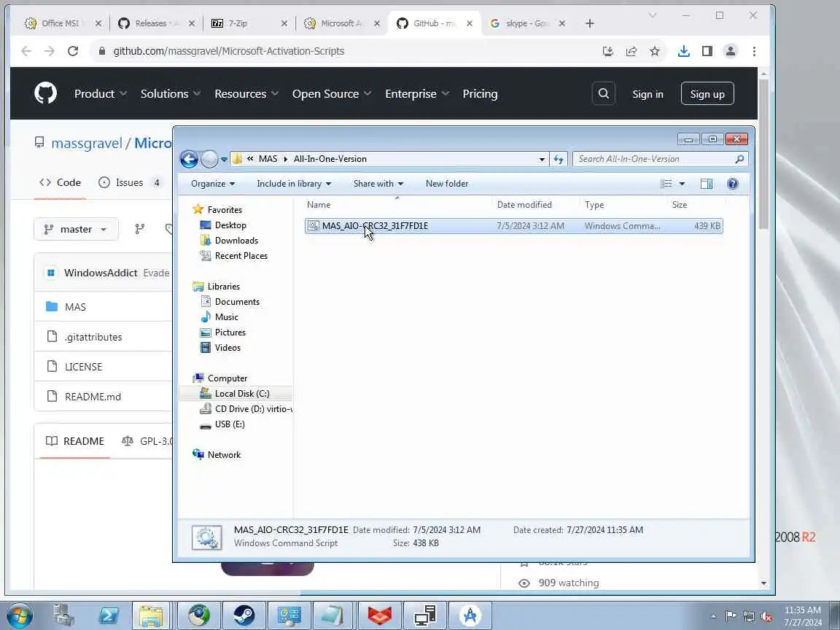Refresh the All-In-One-Version folder view
The height and width of the screenshot is (630, 840).
pos(559,159)
